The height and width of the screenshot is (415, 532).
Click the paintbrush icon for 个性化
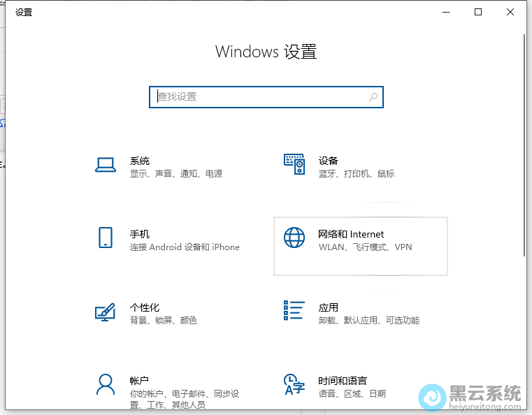(105, 312)
